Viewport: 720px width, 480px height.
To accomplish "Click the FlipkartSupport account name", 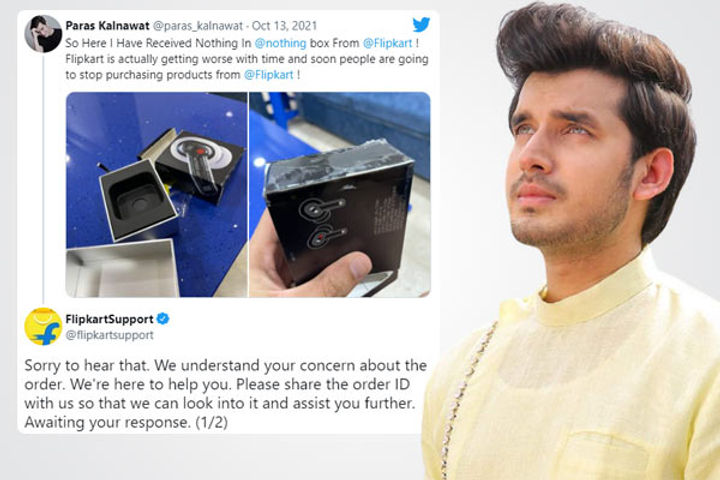I will pos(109,319).
